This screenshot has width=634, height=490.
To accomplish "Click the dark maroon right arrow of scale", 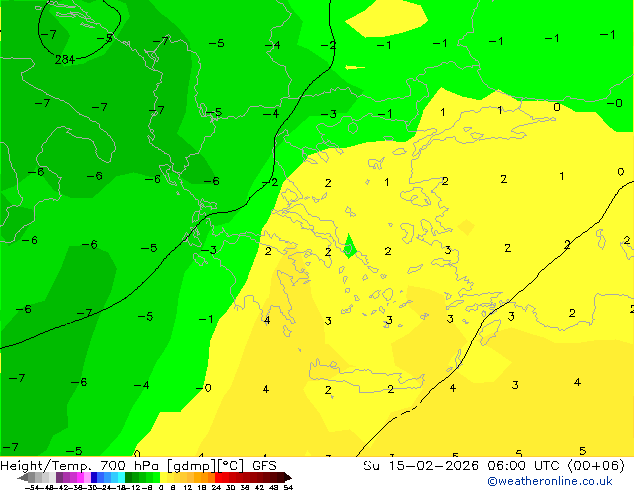I will 288,477.
